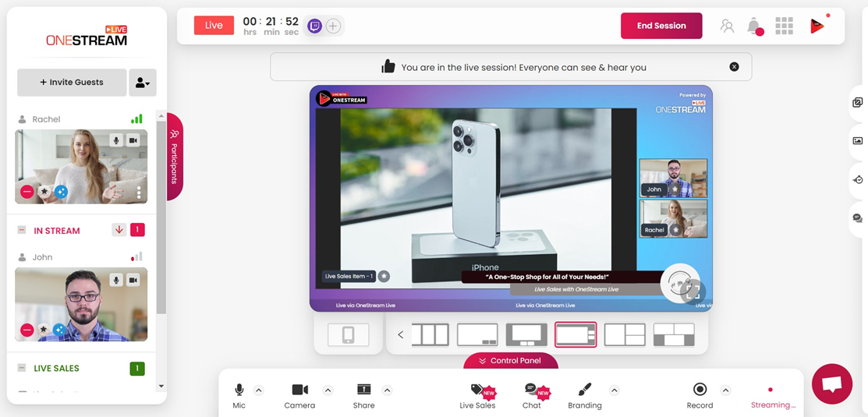The height and width of the screenshot is (417, 868).
Task: Select the highlighted screen with sidebar layout
Action: [576, 334]
